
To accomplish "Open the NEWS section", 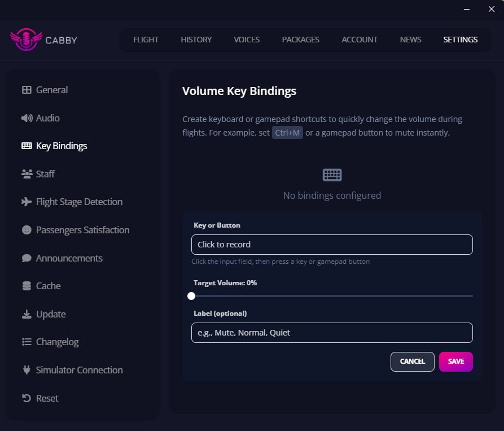I will pos(410,40).
